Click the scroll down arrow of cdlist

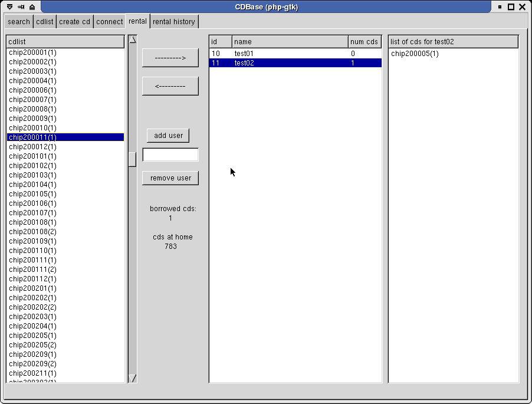133,378
